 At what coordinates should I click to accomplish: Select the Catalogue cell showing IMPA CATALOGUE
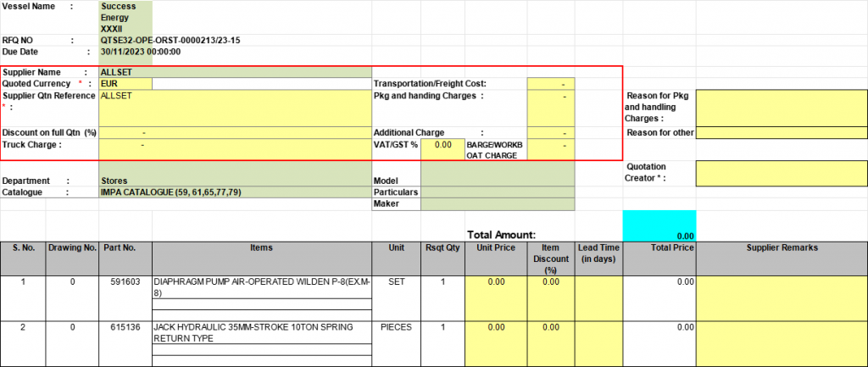click(x=235, y=192)
